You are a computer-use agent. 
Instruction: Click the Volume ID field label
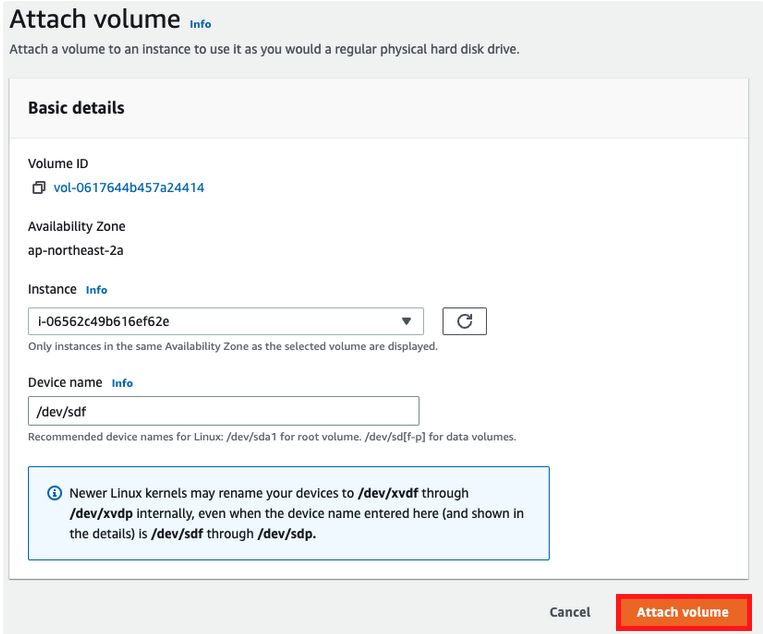tap(58, 164)
